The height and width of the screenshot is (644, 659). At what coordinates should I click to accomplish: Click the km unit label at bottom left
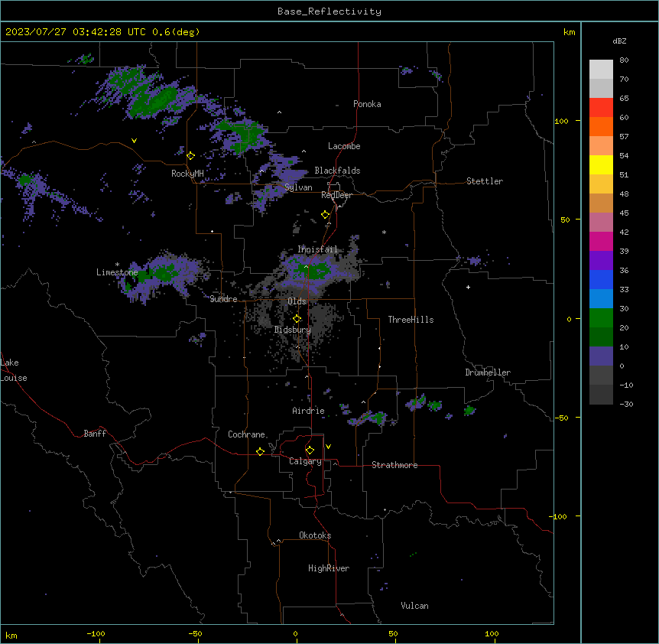pos(11,635)
